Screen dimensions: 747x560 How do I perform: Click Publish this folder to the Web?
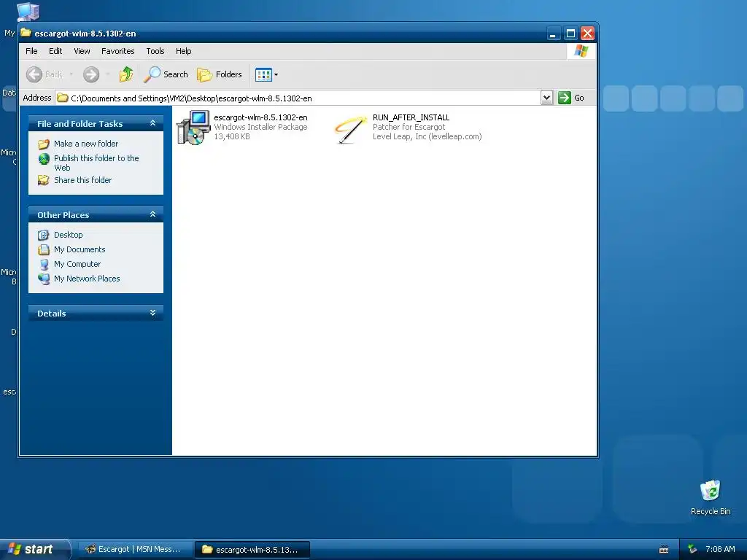96,163
